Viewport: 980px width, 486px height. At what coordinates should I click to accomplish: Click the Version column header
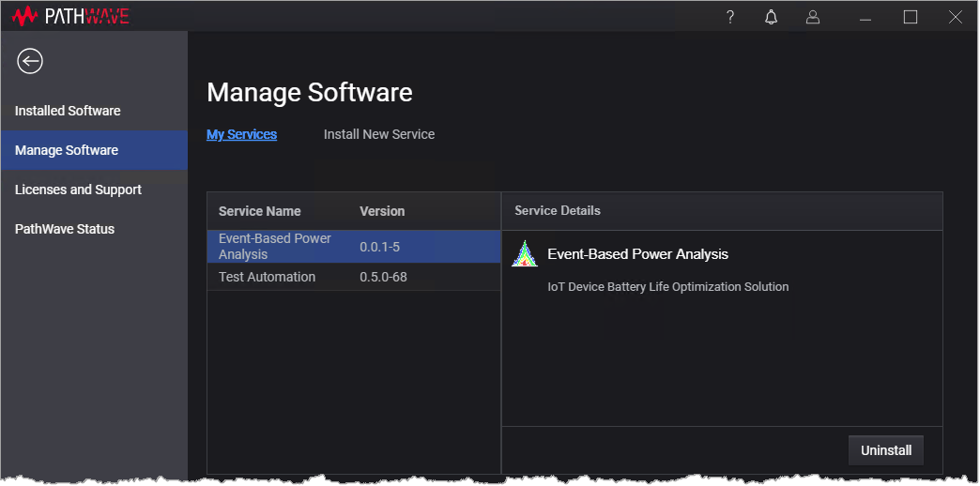pyautogui.click(x=382, y=211)
